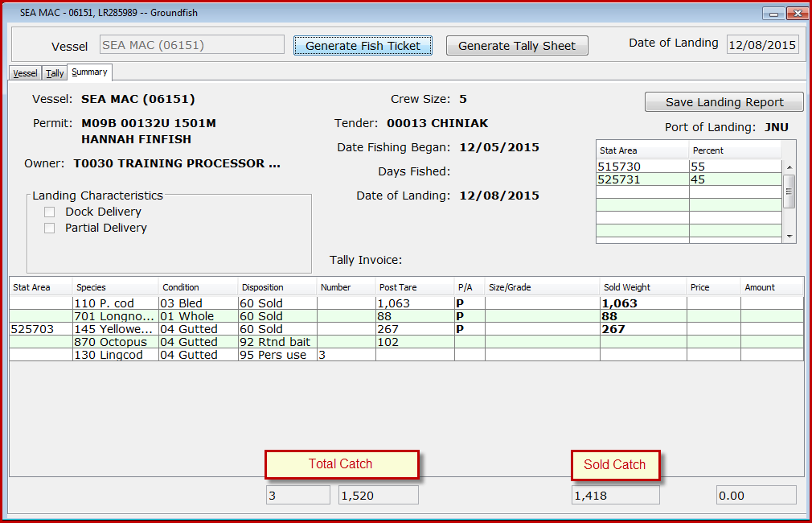Screen dimensions: 812x523
Task: Click the 1,418 sold catch total field
Action: pyautogui.click(x=615, y=496)
